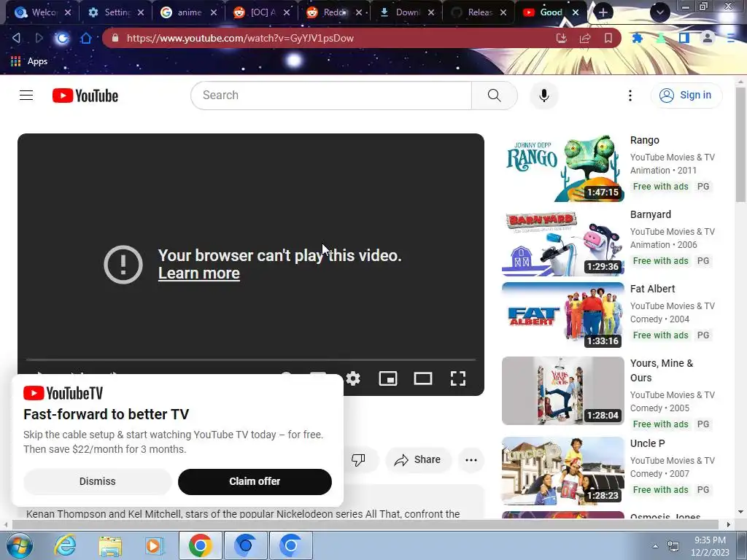The width and height of the screenshot is (747, 560).
Task: Open Chrome from the taskbar
Action: pyautogui.click(x=200, y=545)
